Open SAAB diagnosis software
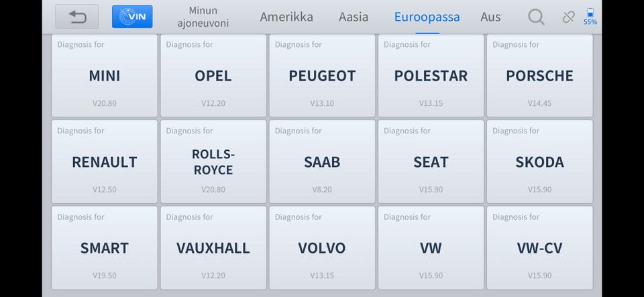The width and height of the screenshot is (644, 297). click(322, 162)
